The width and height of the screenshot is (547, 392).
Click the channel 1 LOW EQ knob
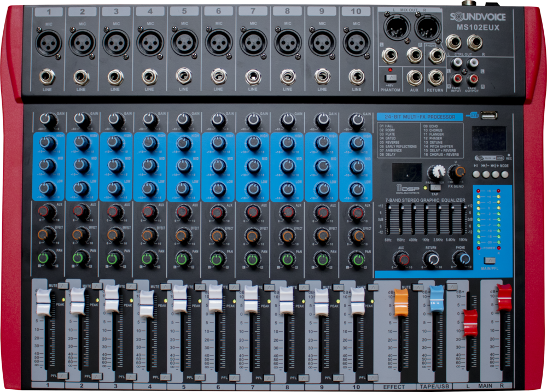pyautogui.click(x=46, y=188)
